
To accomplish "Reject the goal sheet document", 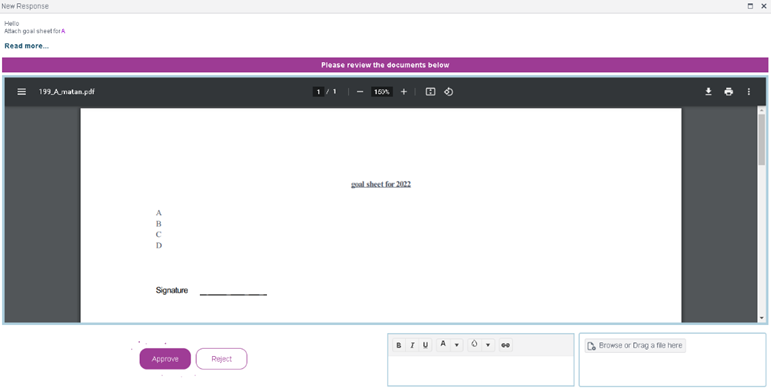I will [x=222, y=359].
